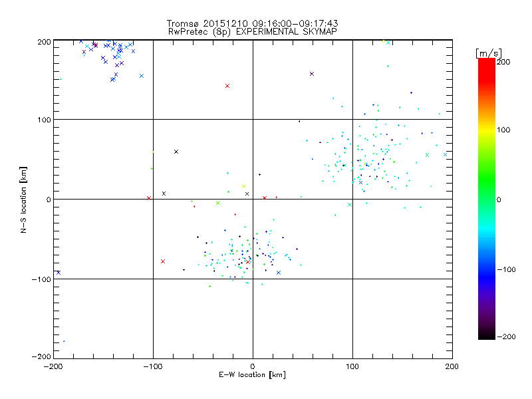This screenshot has height=399, width=532.
Task: Pick the yellow band of the colorbar
Action: 487,130
